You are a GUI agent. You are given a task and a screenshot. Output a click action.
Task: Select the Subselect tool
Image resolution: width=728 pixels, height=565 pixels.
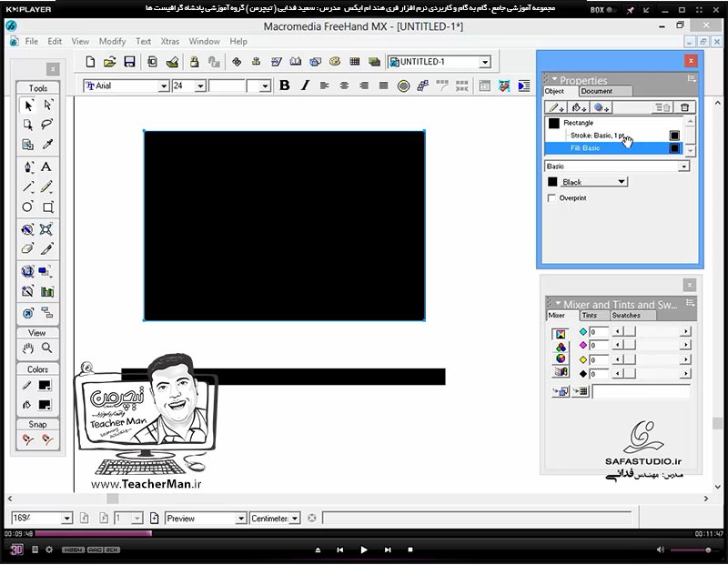(x=47, y=105)
